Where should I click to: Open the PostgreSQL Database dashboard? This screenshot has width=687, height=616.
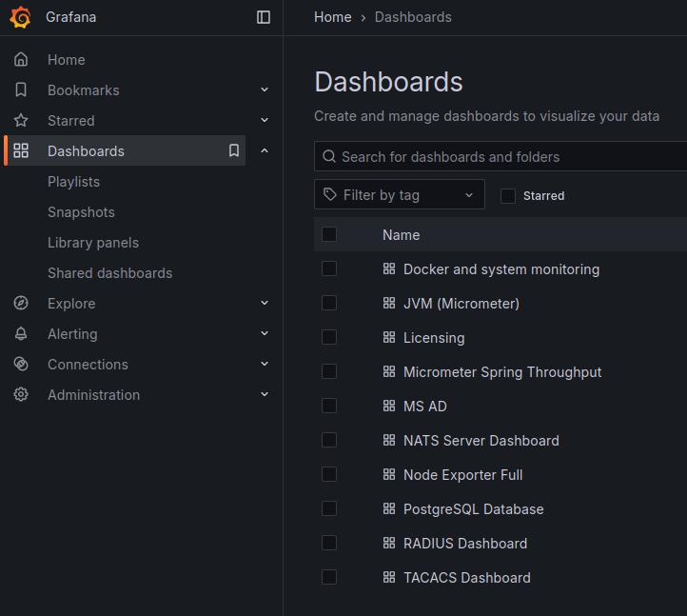[473, 509]
